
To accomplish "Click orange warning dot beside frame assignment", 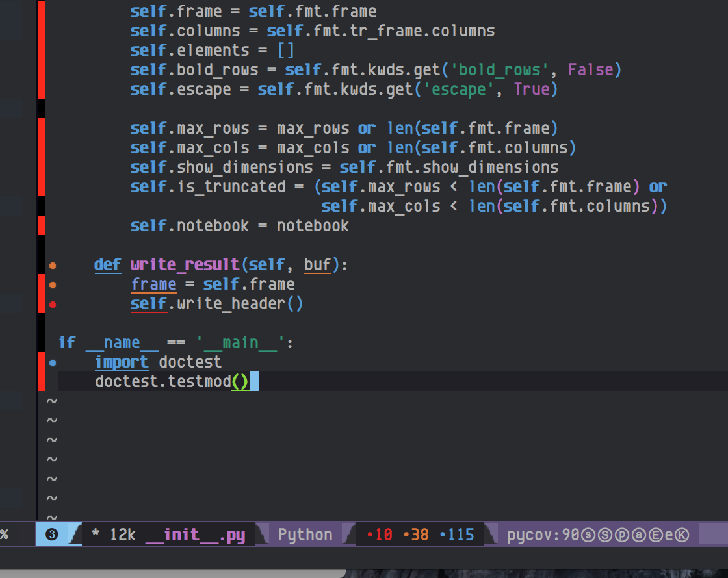I will point(53,285).
